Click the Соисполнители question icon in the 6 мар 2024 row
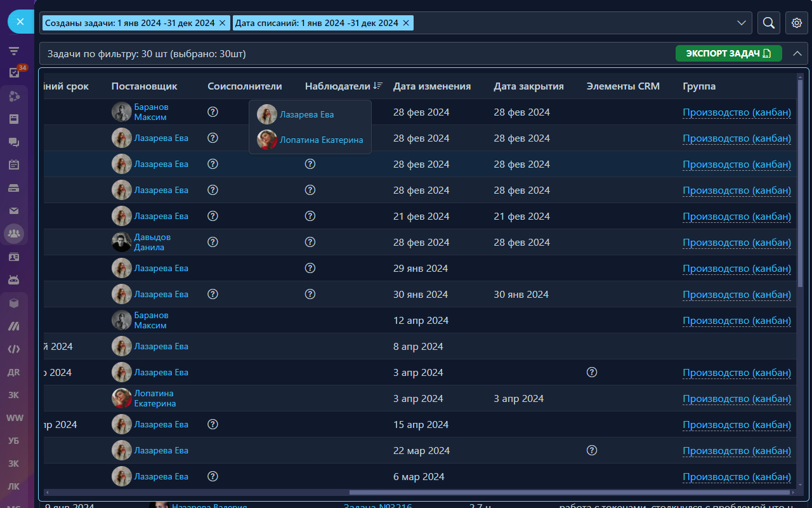Image resolution: width=812 pixels, height=508 pixels. [x=213, y=476]
